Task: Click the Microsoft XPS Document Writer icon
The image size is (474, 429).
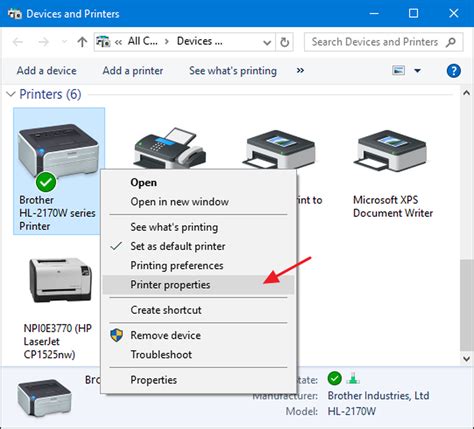Action: (390, 150)
